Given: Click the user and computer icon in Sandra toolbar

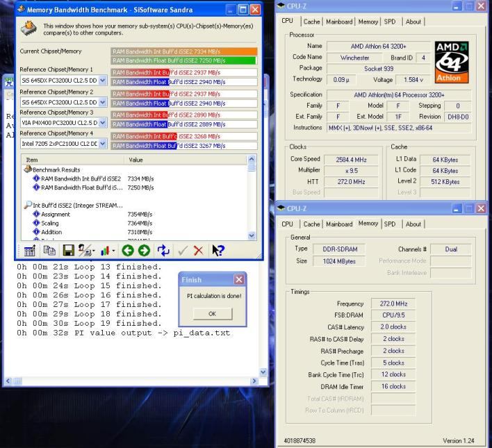Looking at the screenshot, I should tap(84, 250).
